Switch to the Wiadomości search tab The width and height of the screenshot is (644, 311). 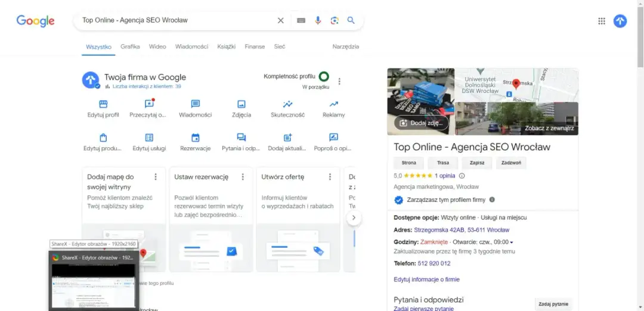click(192, 47)
